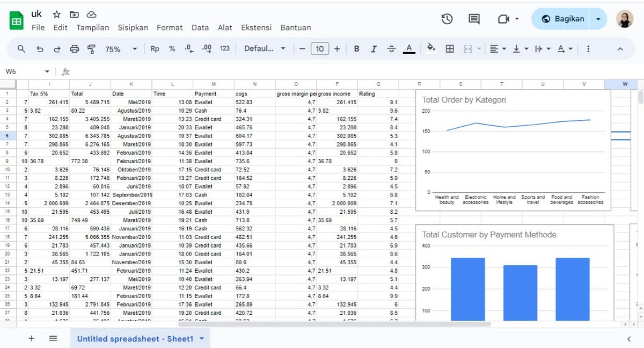The width and height of the screenshot is (644, 348).
Task: Select the paint format tool
Action: coord(92,48)
